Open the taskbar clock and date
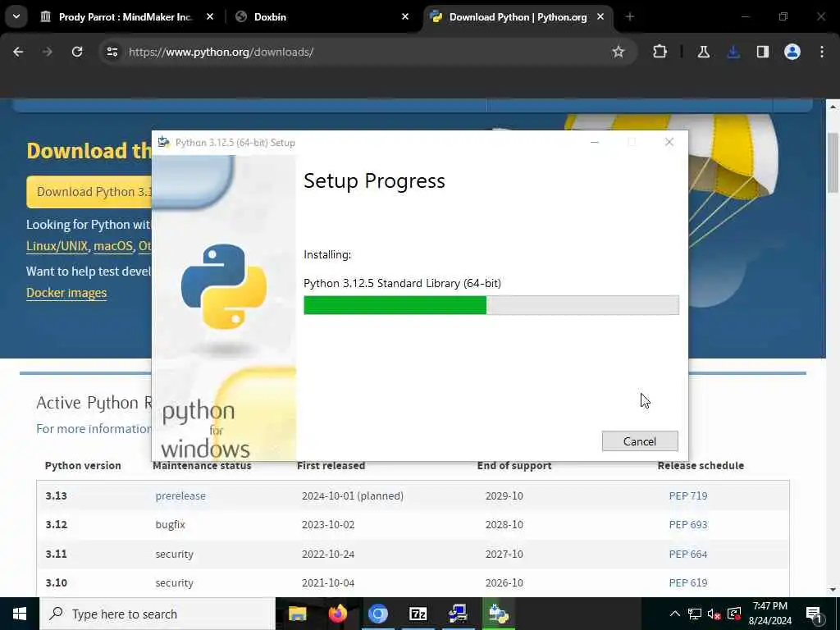The image size is (840, 630). coord(769,614)
